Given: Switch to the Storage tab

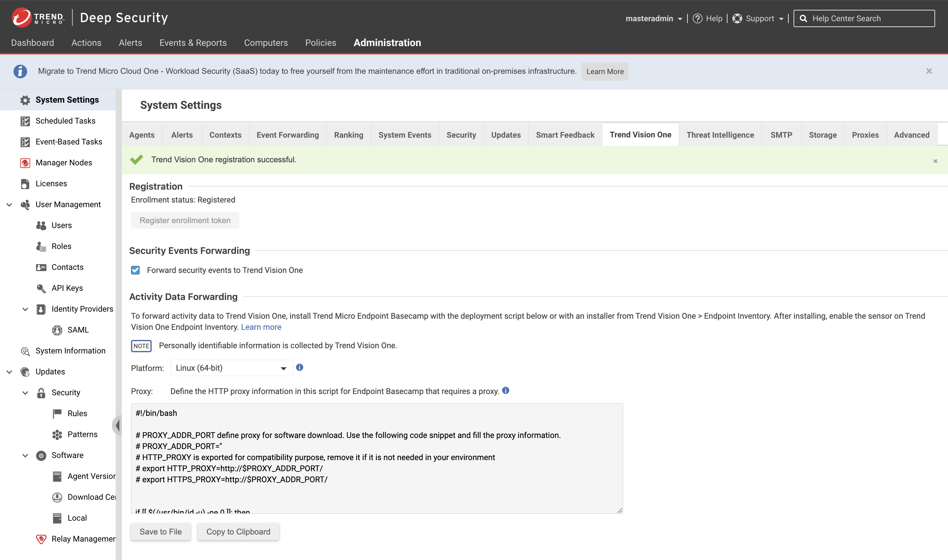Looking at the screenshot, I should pyautogui.click(x=823, y=135).
